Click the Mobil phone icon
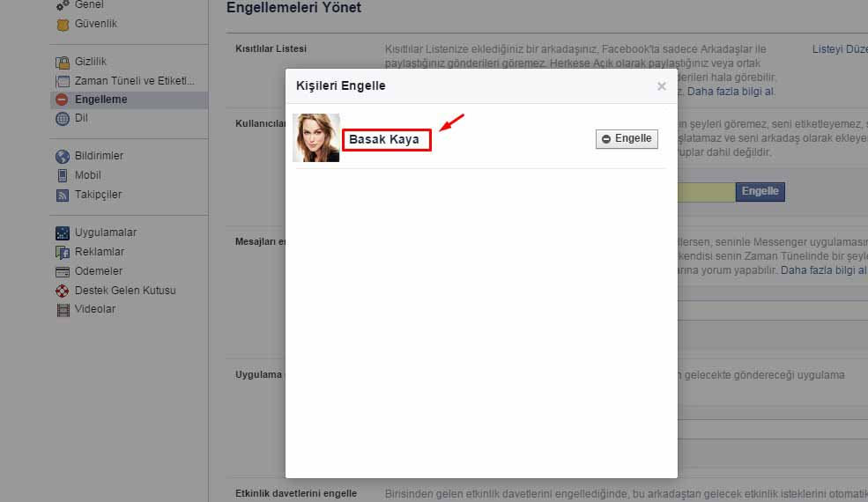 [63, 175]
